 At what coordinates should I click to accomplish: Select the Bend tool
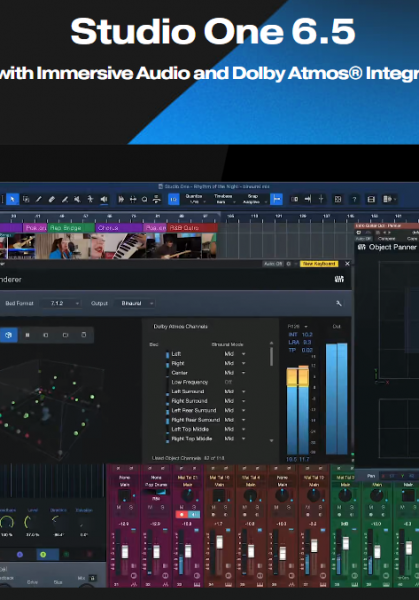[x=90, y=199]
